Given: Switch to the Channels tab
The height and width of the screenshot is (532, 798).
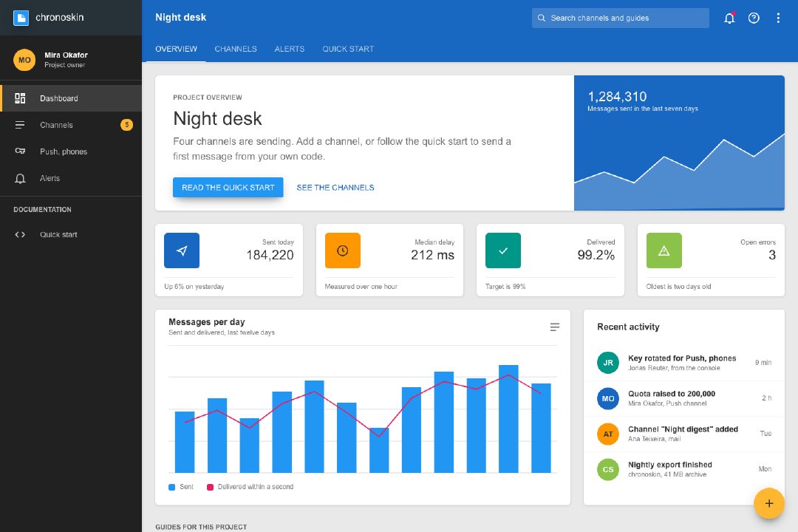Looking at the screenshot, I should [x=236, y=49].
